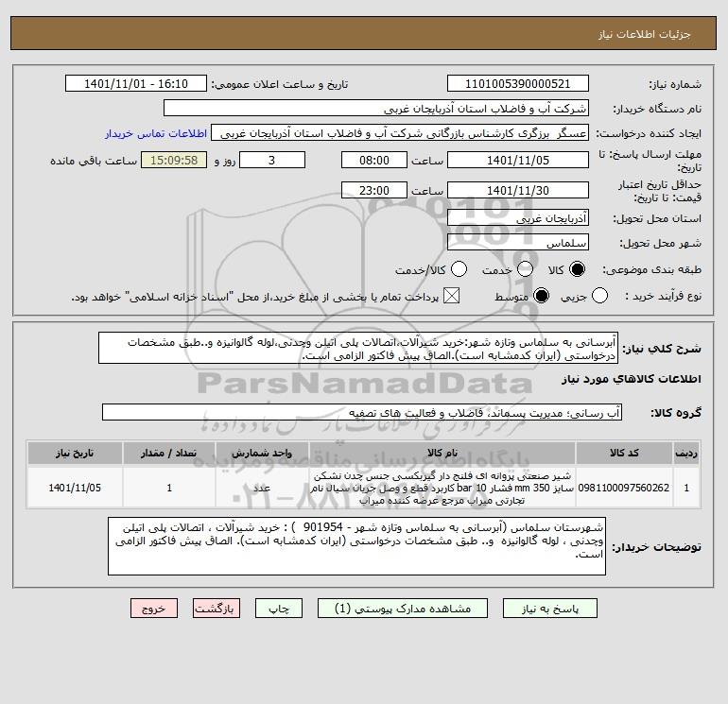This screenshot has width=728, height=704.
Task: Click the پاسخ به نیاز button
Action: click(549, 609)
